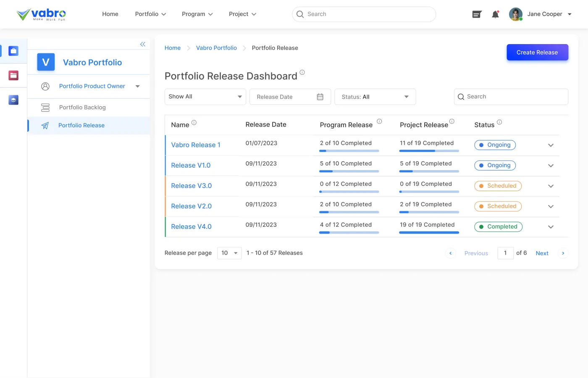
Task: Open the Portfolio menu in top navigation
Action: pos(150,14)
